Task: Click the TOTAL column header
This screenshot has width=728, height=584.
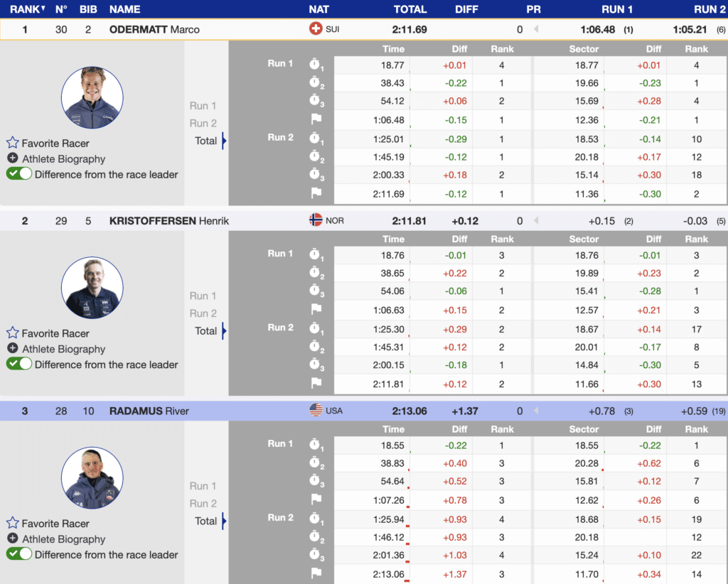Action: (x=410, y=9)
